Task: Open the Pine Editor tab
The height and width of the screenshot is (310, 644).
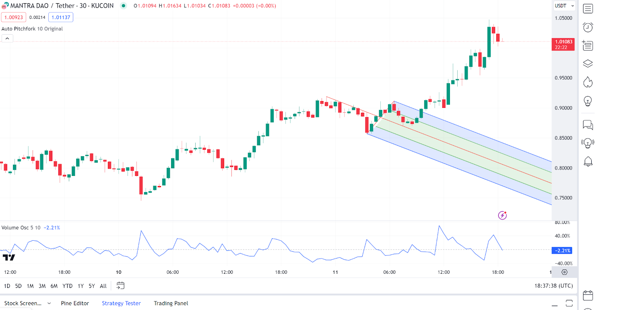Action: click(75, 303)
